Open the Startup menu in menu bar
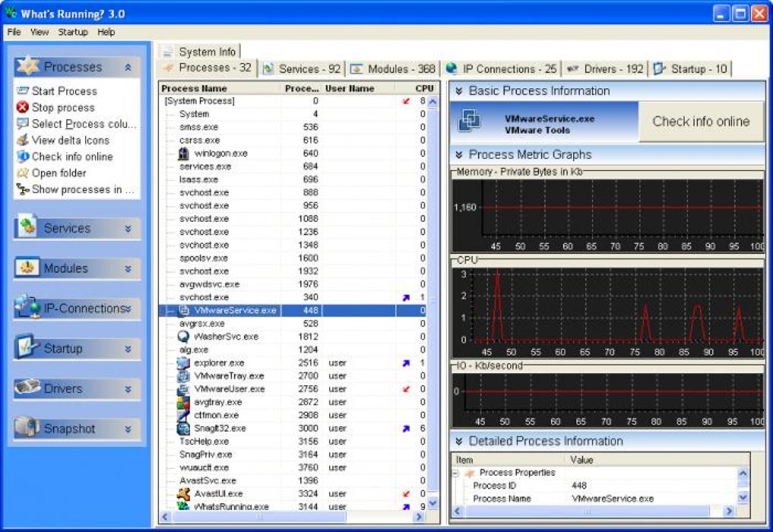The height and width of the screenshot is (532, 773). pos(73,32)
